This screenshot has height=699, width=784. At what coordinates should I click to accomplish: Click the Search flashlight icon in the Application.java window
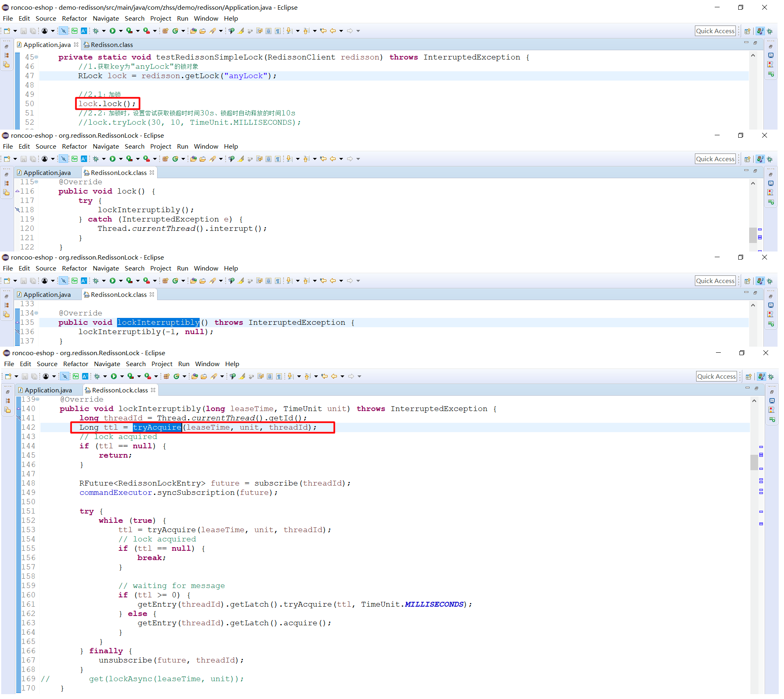[213, 31]
